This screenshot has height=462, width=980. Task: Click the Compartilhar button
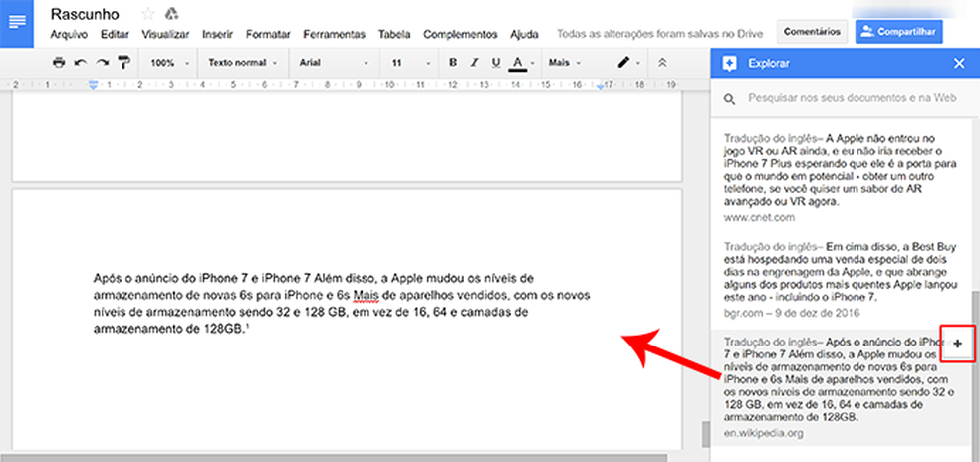898,31
